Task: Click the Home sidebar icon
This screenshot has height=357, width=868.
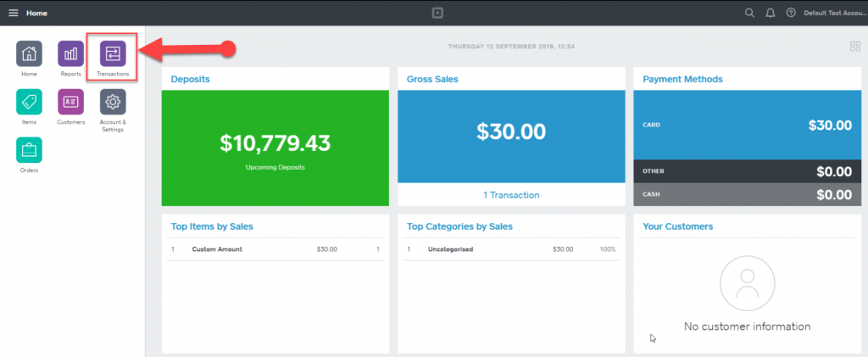Action: pyautogui.click(x=29, y=53)
